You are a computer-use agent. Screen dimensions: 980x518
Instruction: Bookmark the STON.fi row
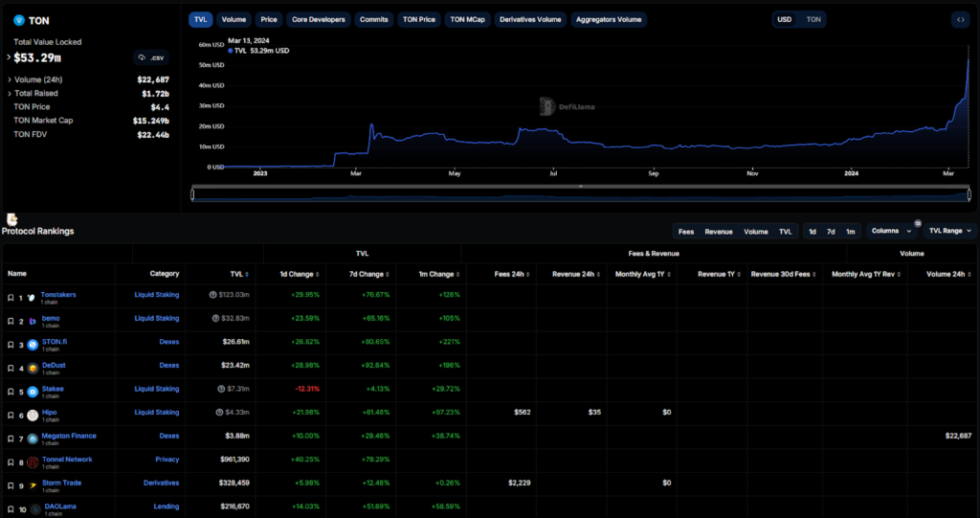coord(11,345)
